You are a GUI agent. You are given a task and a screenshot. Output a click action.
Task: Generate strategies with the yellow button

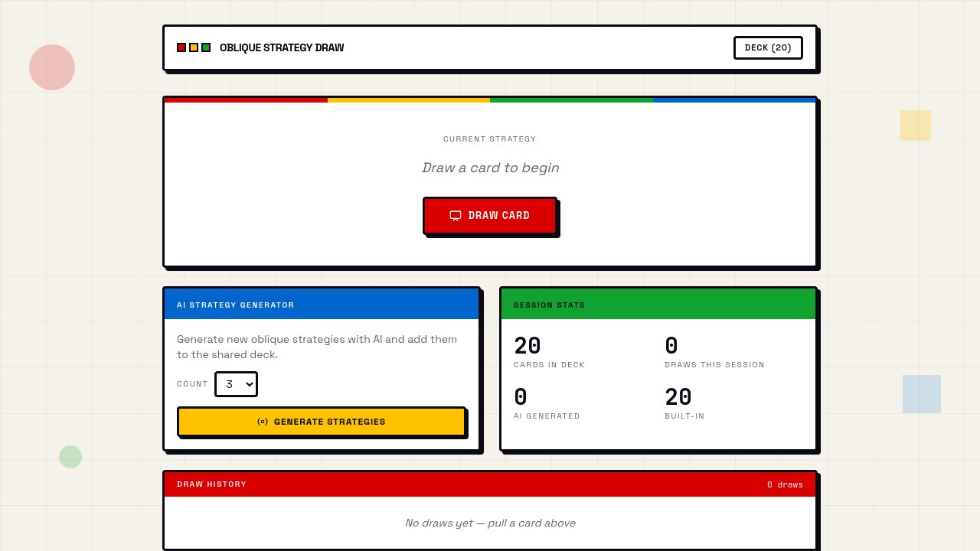322,422
